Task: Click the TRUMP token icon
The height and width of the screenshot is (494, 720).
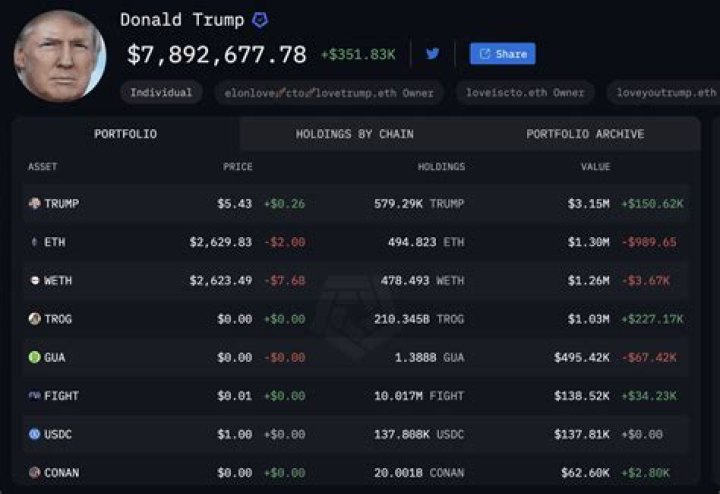Action: coord(34,204)
